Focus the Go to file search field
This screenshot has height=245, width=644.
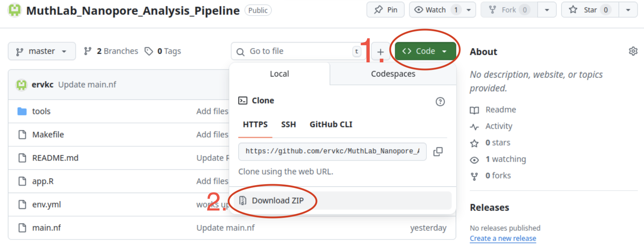tap(298, 51)
